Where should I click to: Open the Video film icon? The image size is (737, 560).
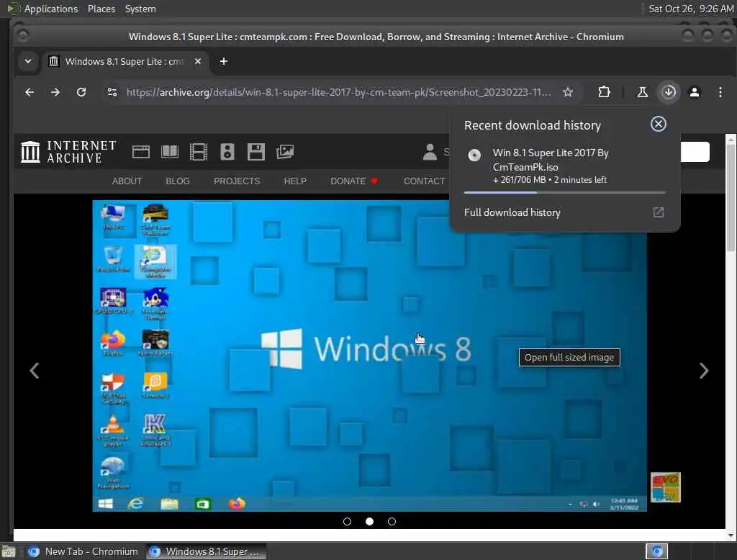pos(199,152)
